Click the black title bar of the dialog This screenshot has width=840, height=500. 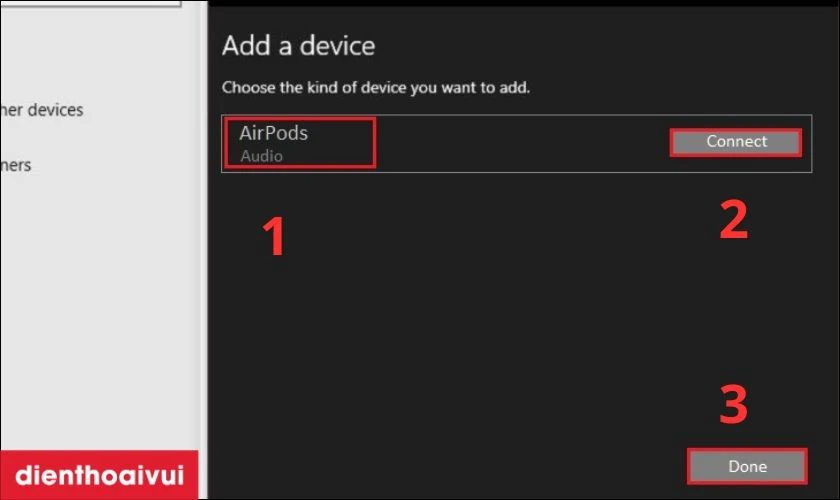click(x=524, y=3)
